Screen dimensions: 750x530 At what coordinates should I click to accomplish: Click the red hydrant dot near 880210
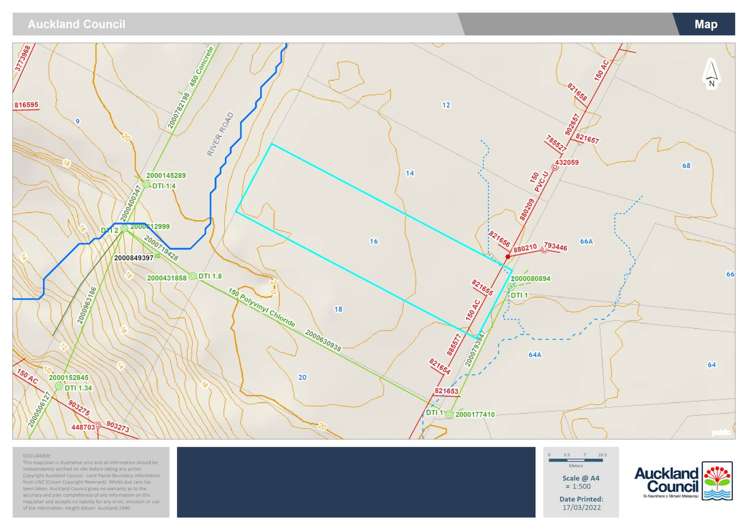[x=508, y=256]
